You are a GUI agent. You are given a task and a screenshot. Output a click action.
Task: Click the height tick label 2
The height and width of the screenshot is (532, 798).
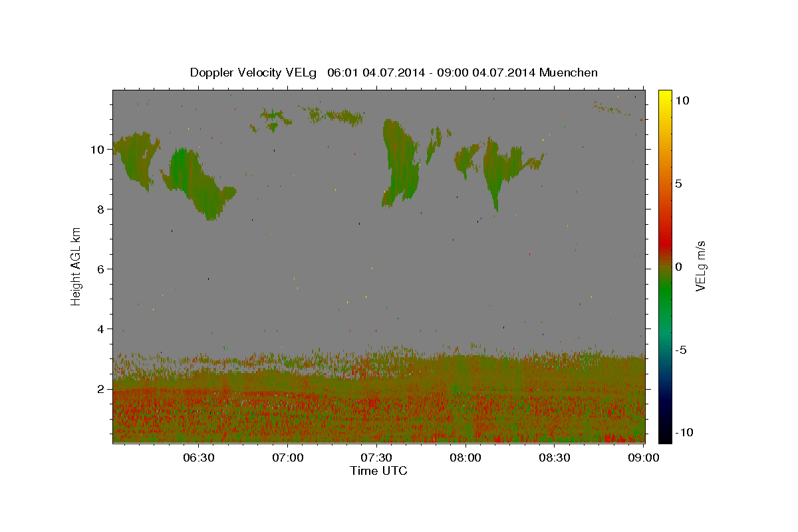[101, 389]
